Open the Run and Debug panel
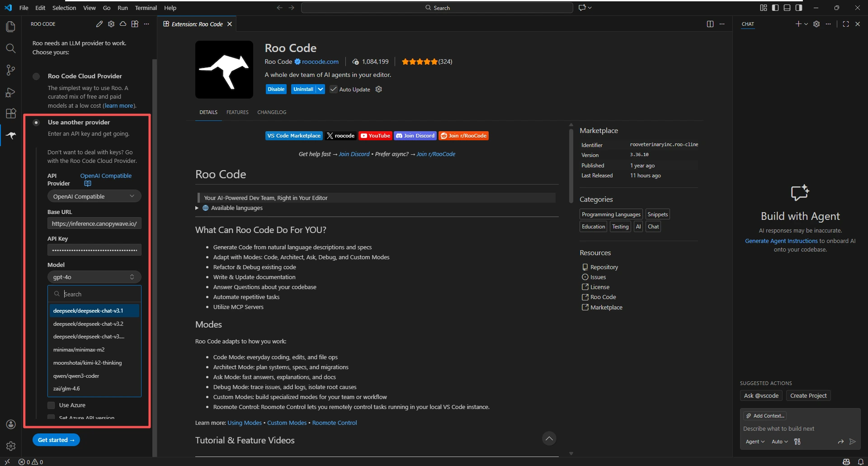Image resolution: width=868 pixels, height=466 pixels. (x=10, y=92)
